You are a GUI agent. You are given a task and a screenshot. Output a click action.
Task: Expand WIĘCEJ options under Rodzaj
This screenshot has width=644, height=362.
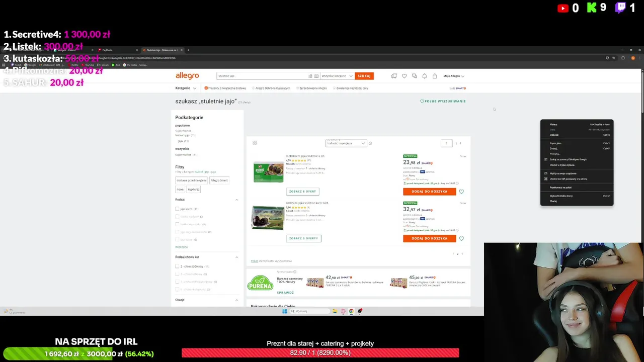pos(181,247)
